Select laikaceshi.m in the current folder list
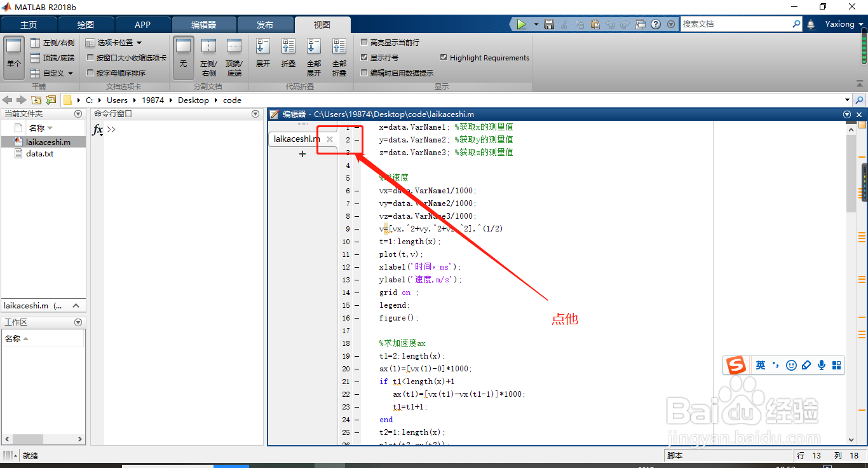868x468 pixels. click(43, 142)
